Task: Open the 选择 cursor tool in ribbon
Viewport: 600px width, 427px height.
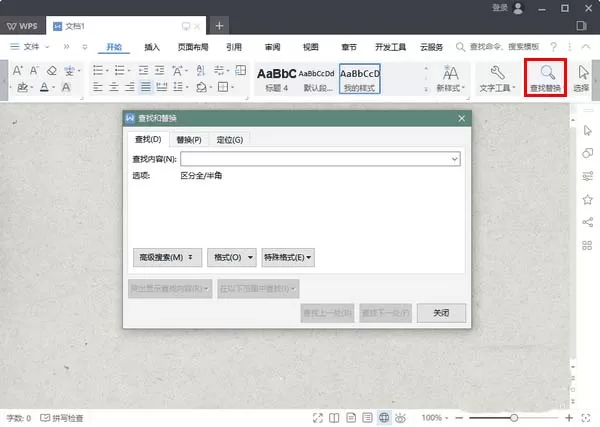Action: point(582,79)
